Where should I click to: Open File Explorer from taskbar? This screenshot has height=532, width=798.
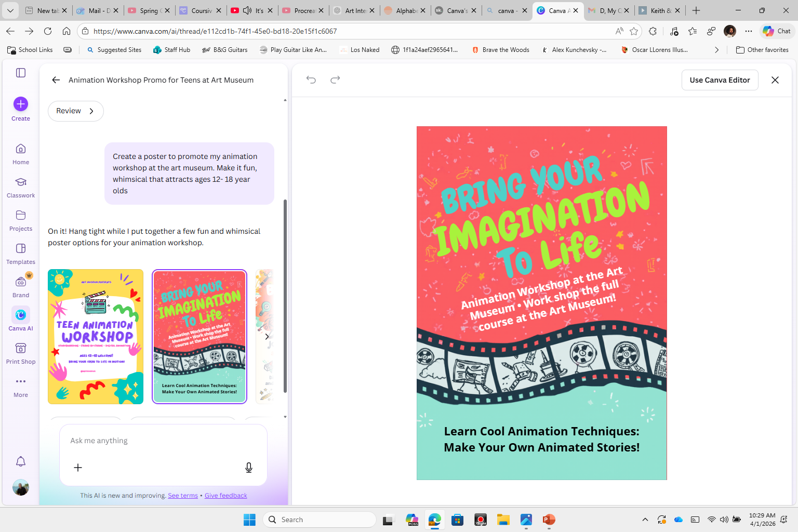tap(503, 520)
